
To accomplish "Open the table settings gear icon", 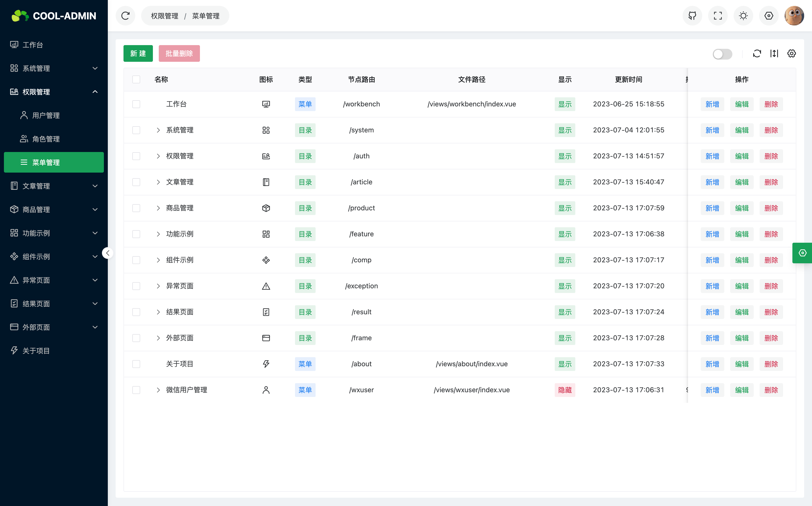I will (791, 53).
